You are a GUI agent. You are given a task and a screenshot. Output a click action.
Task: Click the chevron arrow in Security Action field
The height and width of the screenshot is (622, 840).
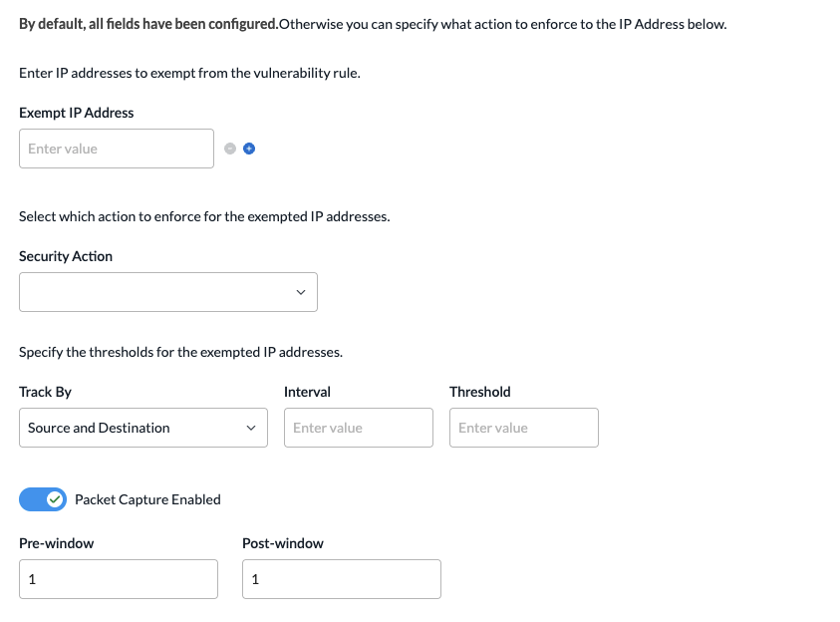tap(301, 292)
